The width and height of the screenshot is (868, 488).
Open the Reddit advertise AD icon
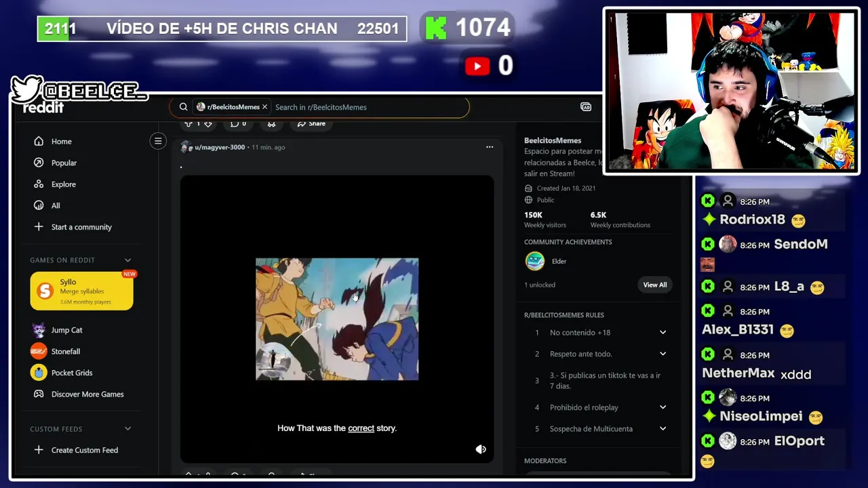(x=586, y=107)
